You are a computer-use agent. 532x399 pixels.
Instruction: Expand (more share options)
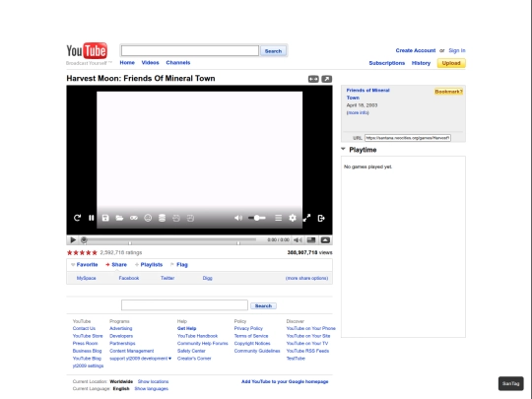306,278
